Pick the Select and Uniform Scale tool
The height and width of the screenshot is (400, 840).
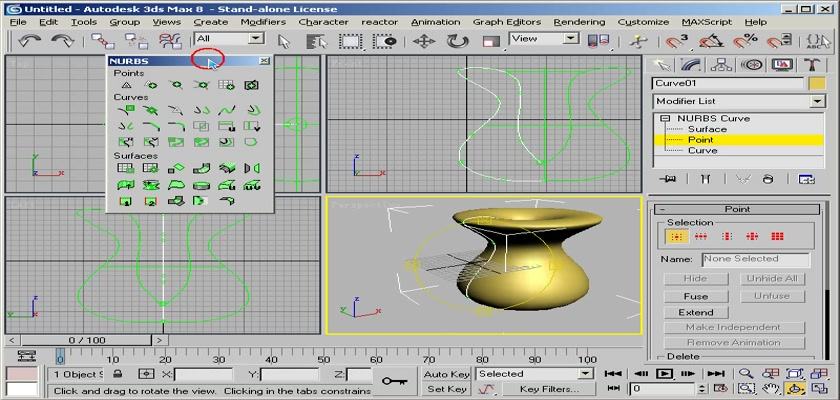[489, 42]
